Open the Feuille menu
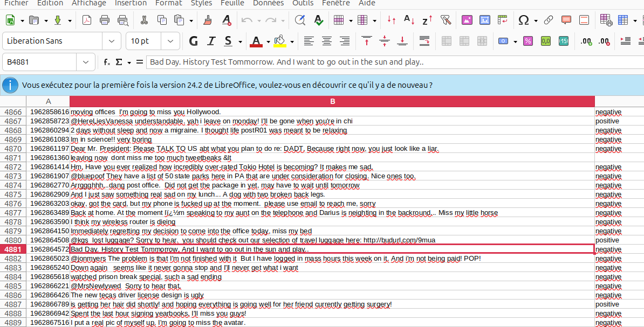Screen dimensions: 644x327 point(232,3)
